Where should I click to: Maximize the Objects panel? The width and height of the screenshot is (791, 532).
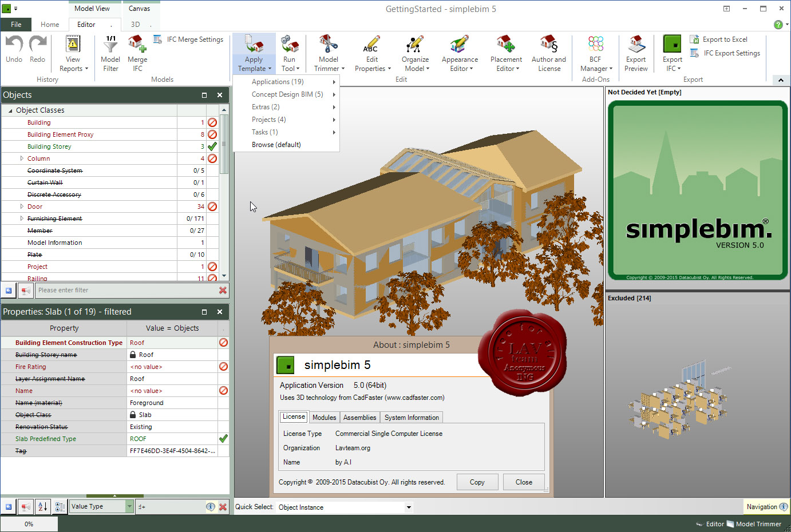tap(204, 95)
